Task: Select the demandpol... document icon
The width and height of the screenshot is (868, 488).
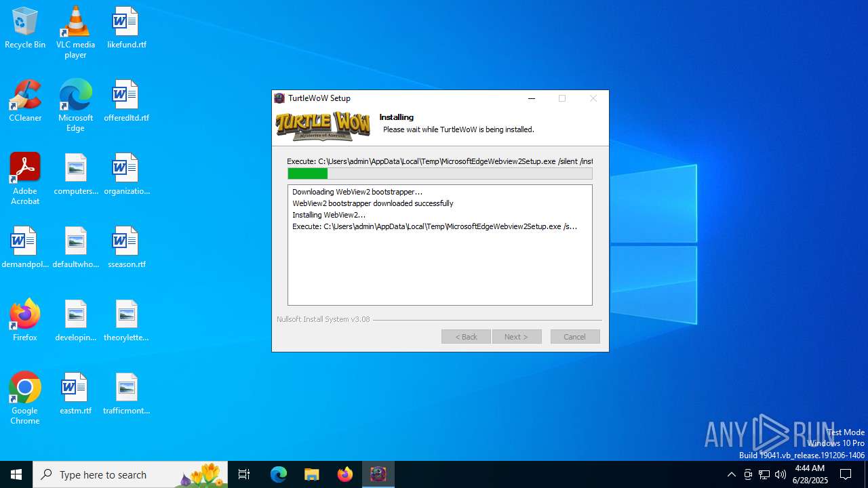Action: [x=25, y=248]
